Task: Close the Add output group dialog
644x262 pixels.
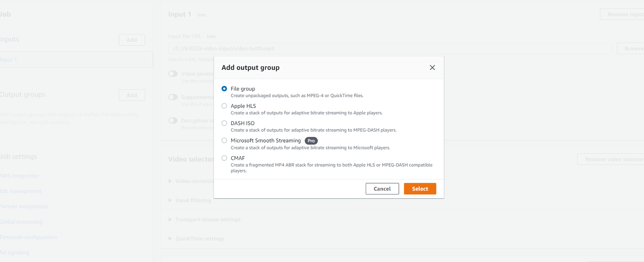Action: click(x=432, y=68)
